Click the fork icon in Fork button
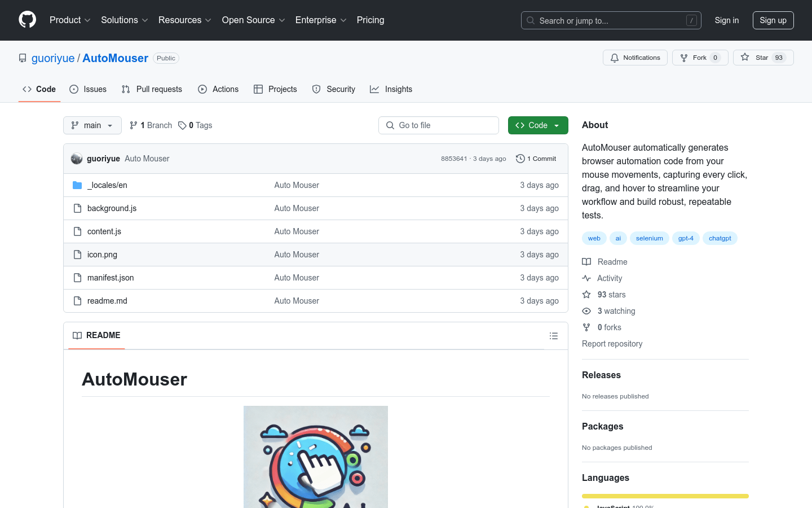Image resolution: width=812 pixels, height=508 pixels. (684, 58)
